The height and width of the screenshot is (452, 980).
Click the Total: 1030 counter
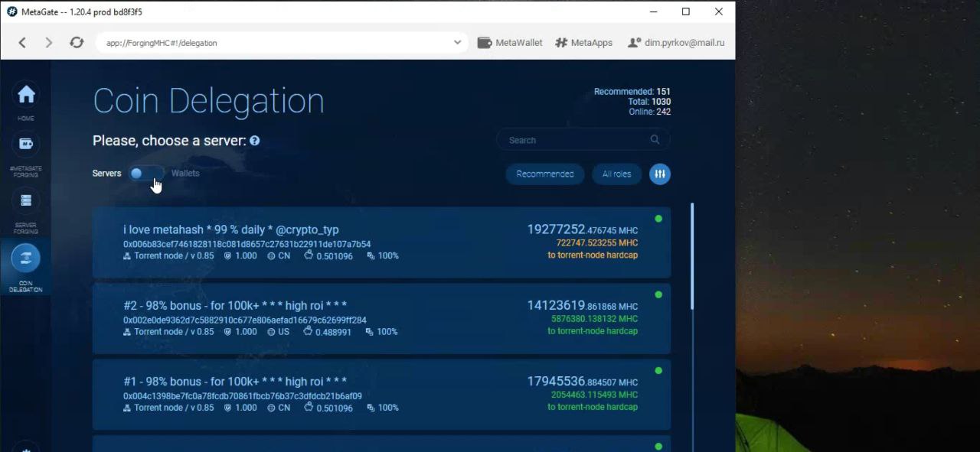(649, 102)
